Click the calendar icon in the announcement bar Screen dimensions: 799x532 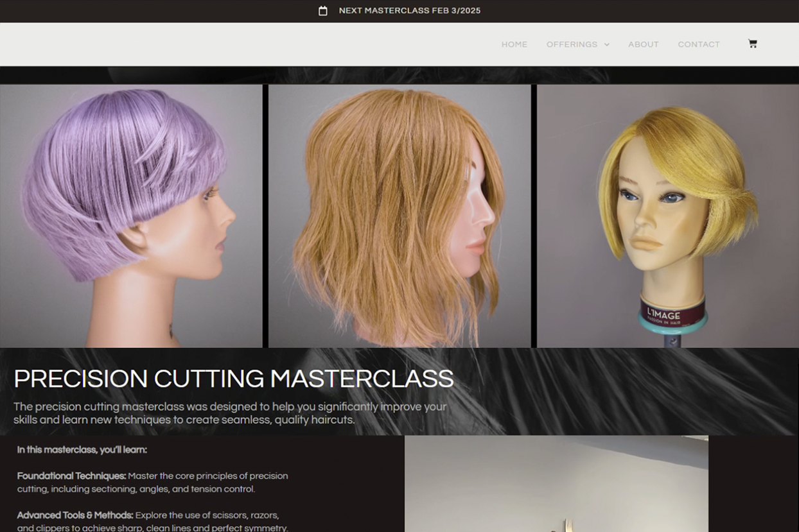click(x=323, y=11)
